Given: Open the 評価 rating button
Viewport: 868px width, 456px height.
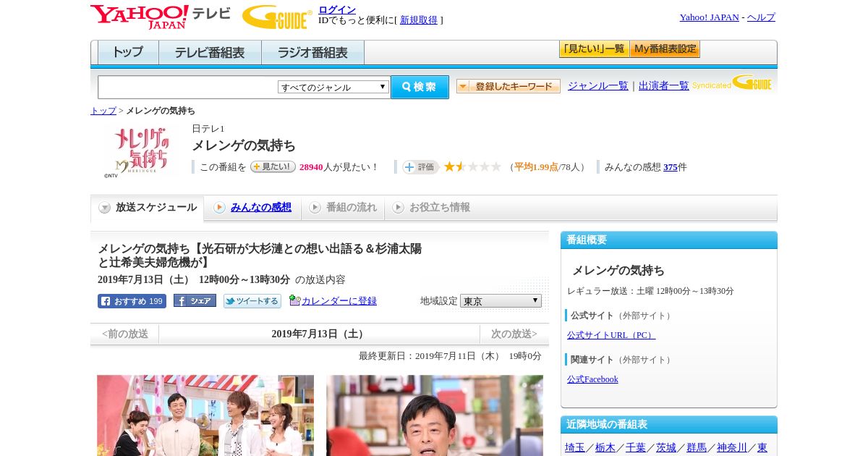Looking at the screenshot, I should point(420,167).
